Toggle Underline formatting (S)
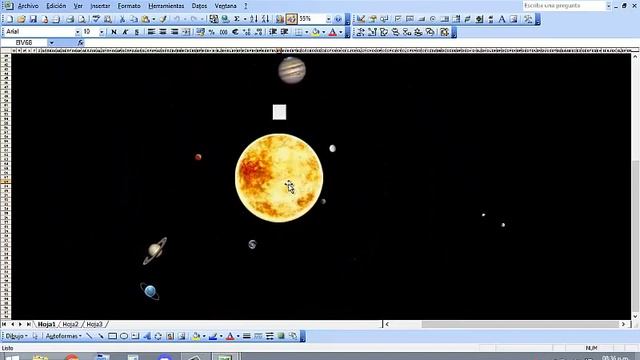The height and width of the screenshot is (360, 640). pos(137,32)
